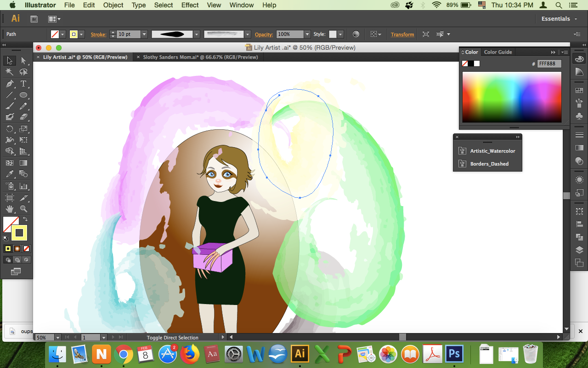Set paint mode to Color
The width and height of the screenshot is (588, 368).
tap(8, 248)
